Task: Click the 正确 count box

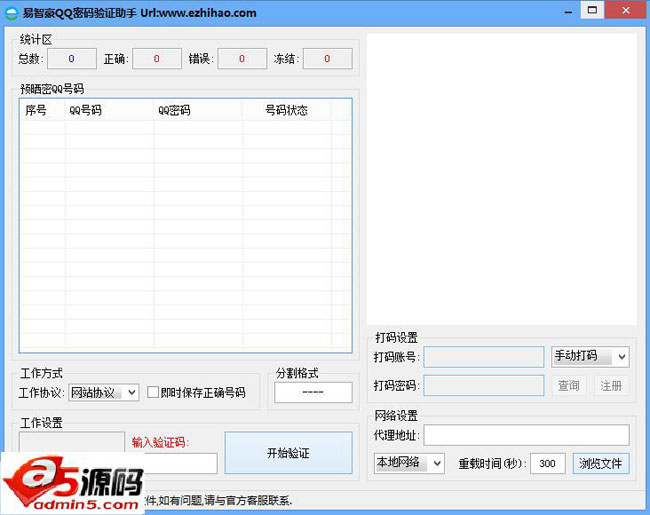Action: point(157,58)
